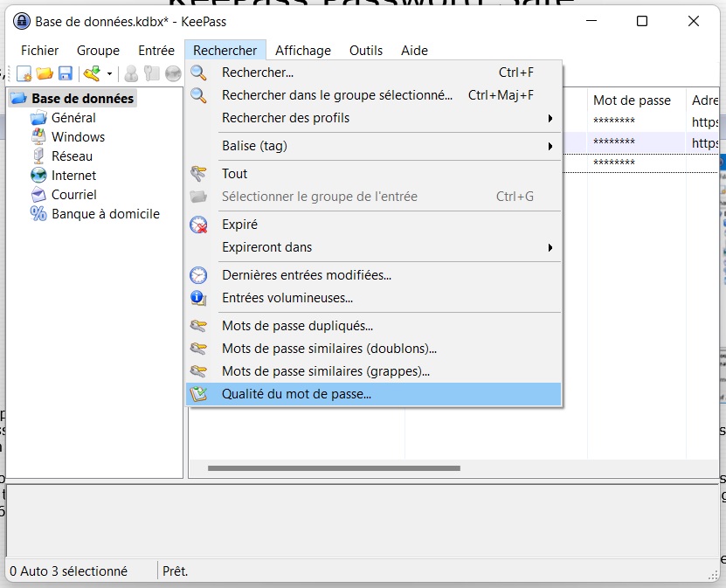Viewport: 726px width, 588px height.
Task: Select the Général group in tree
Action: coord(73,118)
